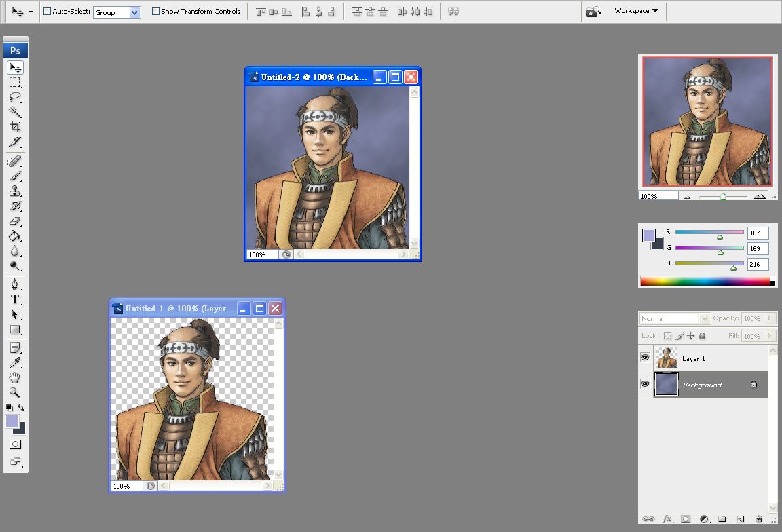Image resolution: width=782 pixels, height=532 pixels.
Task: Click the Align Left Edges icon
Action: coord(305,12)
